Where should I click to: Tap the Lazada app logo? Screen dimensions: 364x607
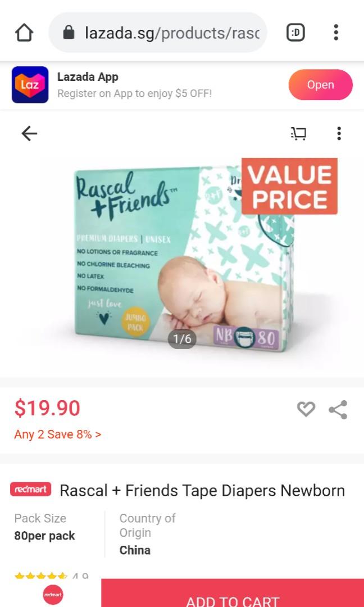[x=30, y=85]
